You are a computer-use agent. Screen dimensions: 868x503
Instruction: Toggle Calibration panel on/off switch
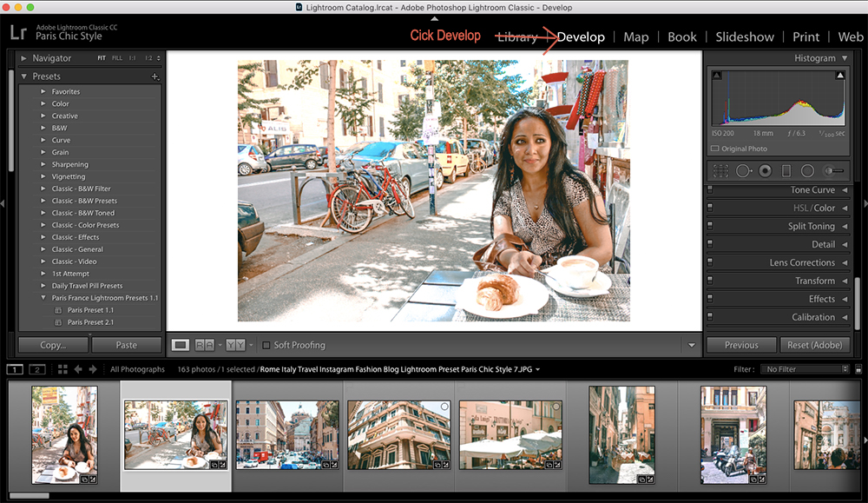pyautogui.click(x=710, y=317)
